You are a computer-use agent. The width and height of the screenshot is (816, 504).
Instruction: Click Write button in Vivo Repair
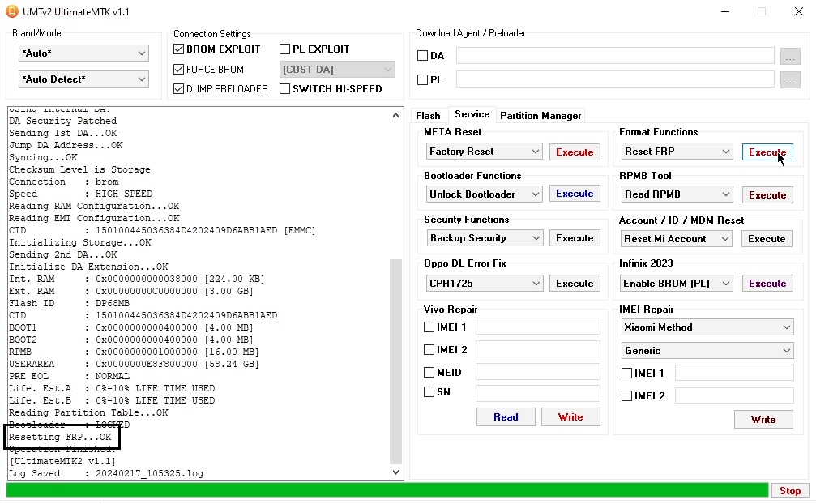[x=570, y=417]
